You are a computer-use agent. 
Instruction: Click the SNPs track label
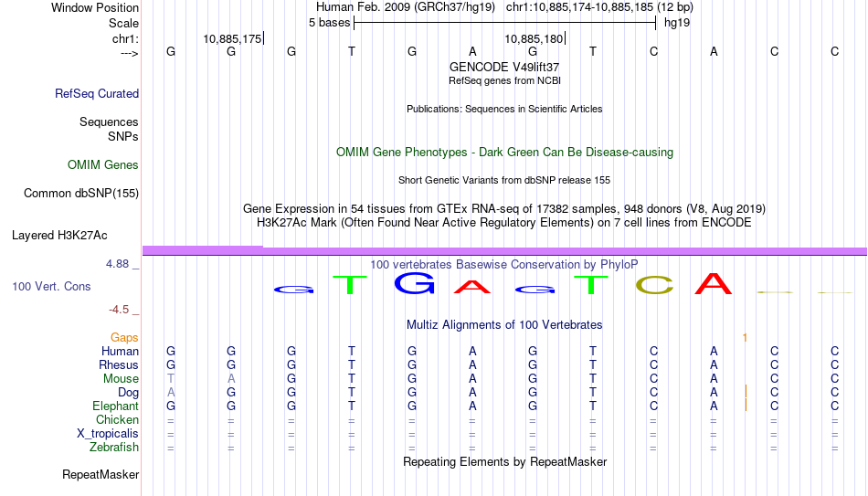[123, 136]
